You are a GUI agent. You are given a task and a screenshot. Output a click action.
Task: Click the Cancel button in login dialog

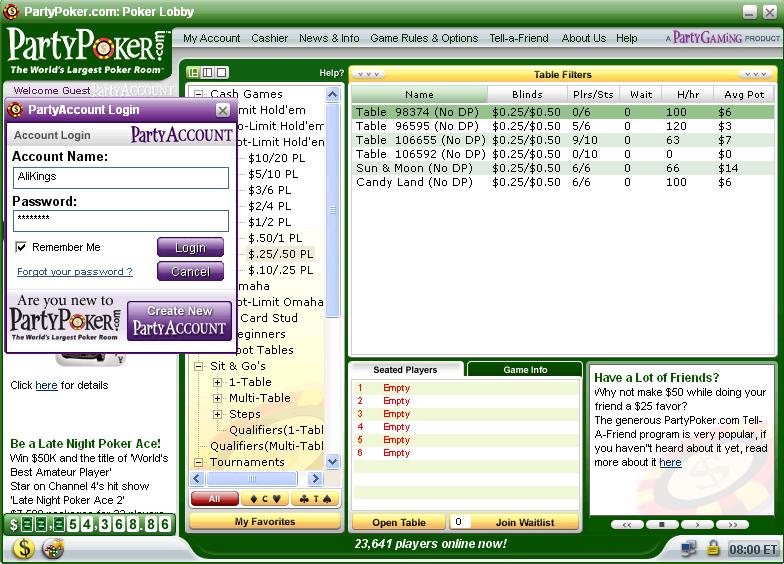click(190, 272)
